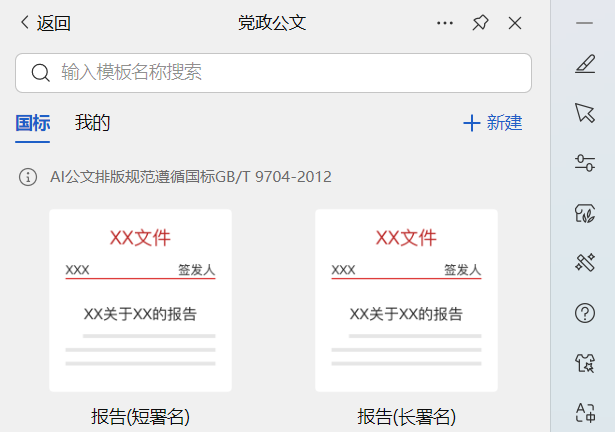Screen dimensions: 615x432
Task: Open the pen edit tool in sidebar
Action: point(585,64)
